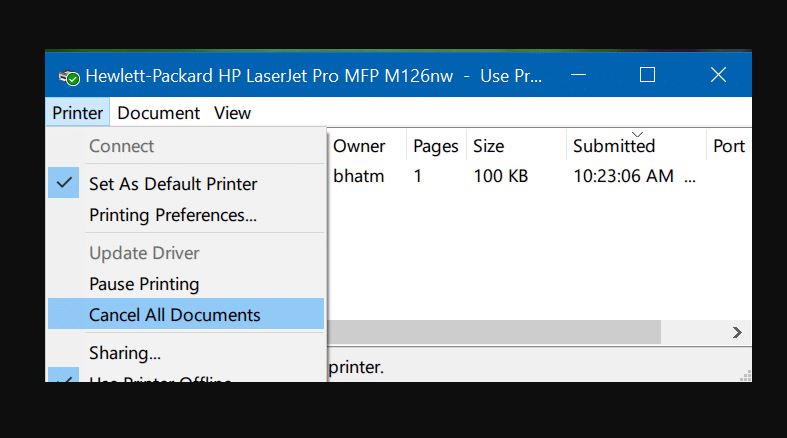
Task: Minimize the printer queue window
Action: click(x=578, y=75)
